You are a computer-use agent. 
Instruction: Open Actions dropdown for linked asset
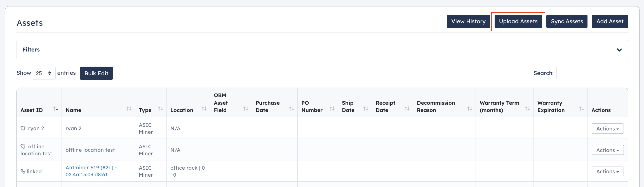(608, 171)
